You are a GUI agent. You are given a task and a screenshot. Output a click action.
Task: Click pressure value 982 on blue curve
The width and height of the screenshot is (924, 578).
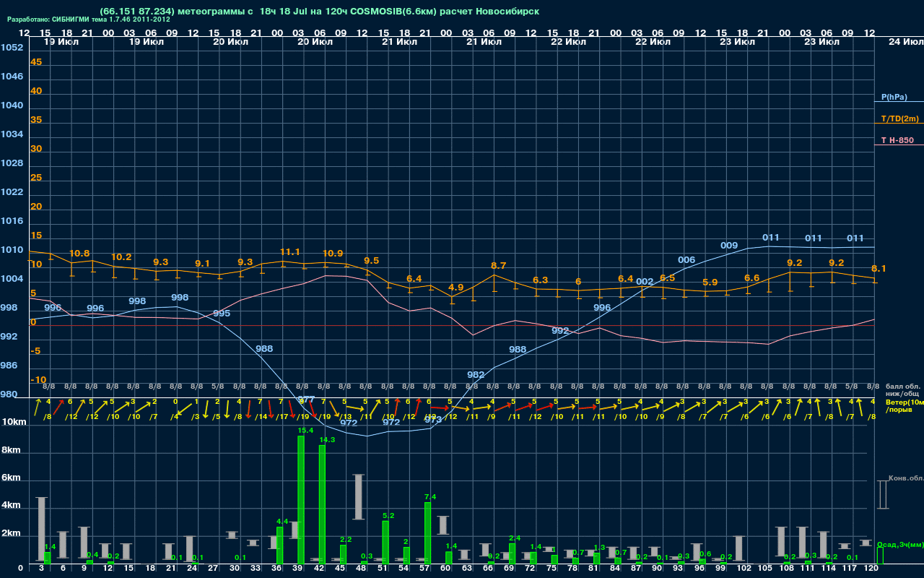tap(476, 375)
